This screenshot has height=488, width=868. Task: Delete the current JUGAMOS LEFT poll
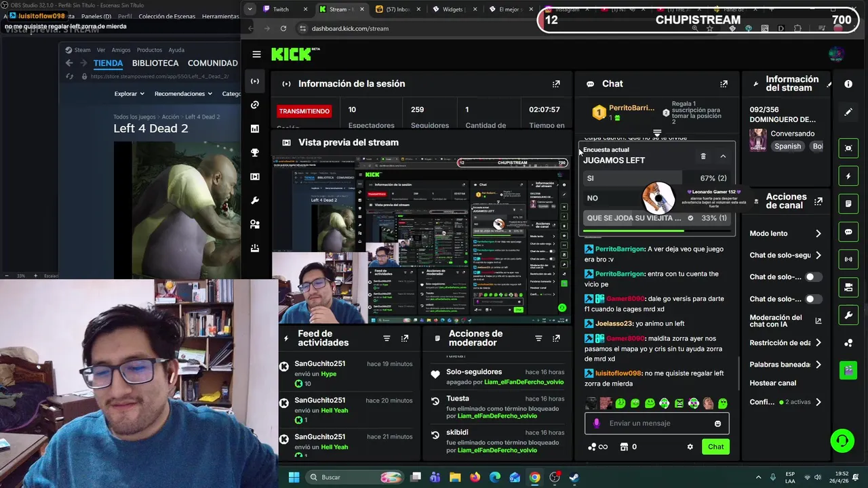pyautogui.click(x=703, y=157)
